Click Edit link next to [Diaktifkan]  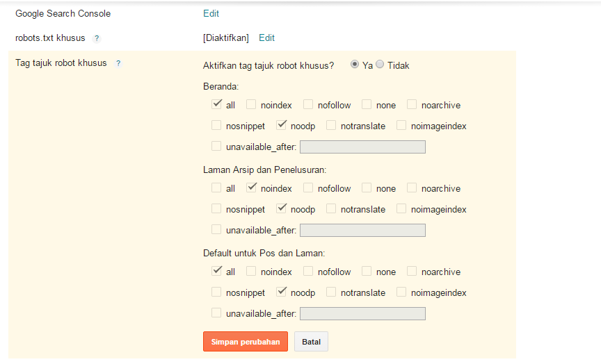tap(267, 38)
